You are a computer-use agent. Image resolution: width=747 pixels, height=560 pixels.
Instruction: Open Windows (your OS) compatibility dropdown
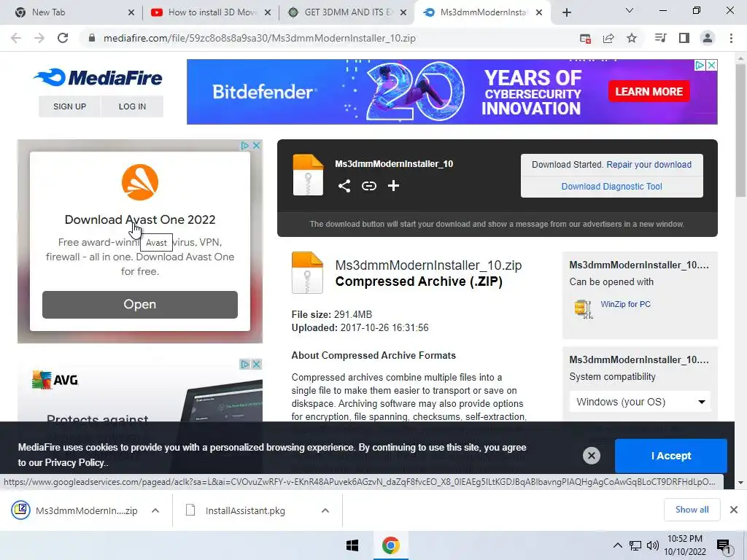coord(640,402)
